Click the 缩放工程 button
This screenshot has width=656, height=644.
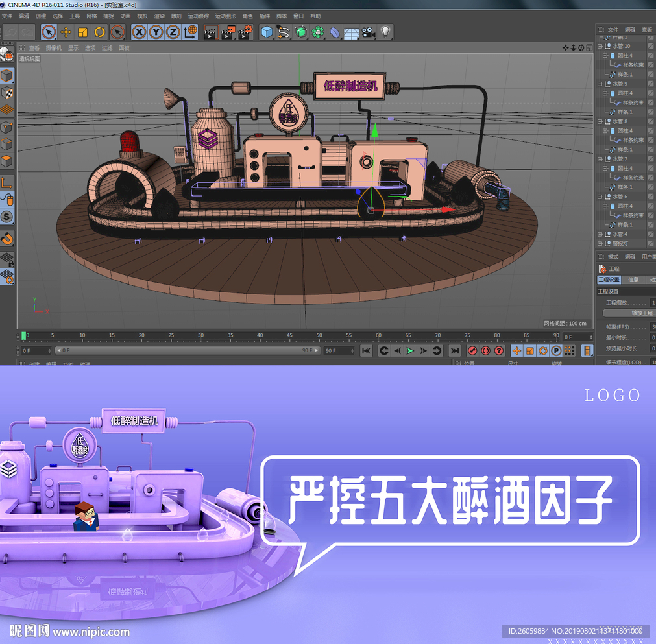tap(629, 313)
